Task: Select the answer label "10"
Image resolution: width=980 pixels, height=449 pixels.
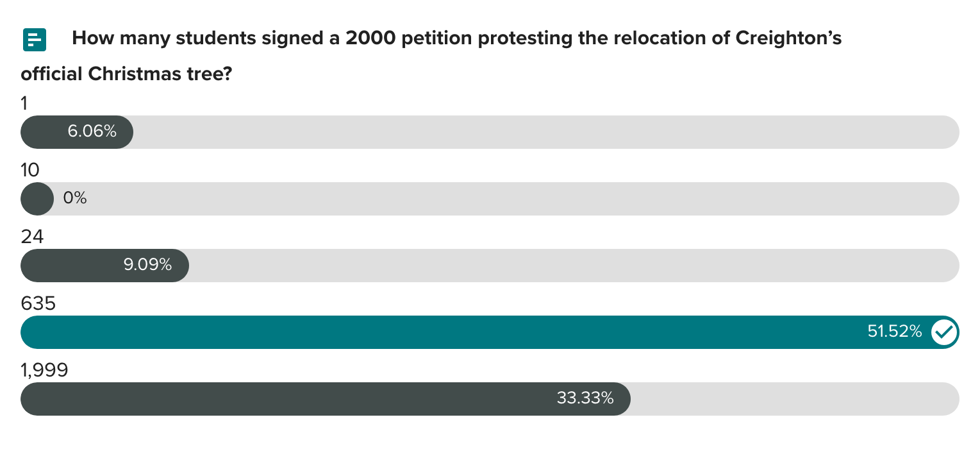Action: click(x=30, y=169)
